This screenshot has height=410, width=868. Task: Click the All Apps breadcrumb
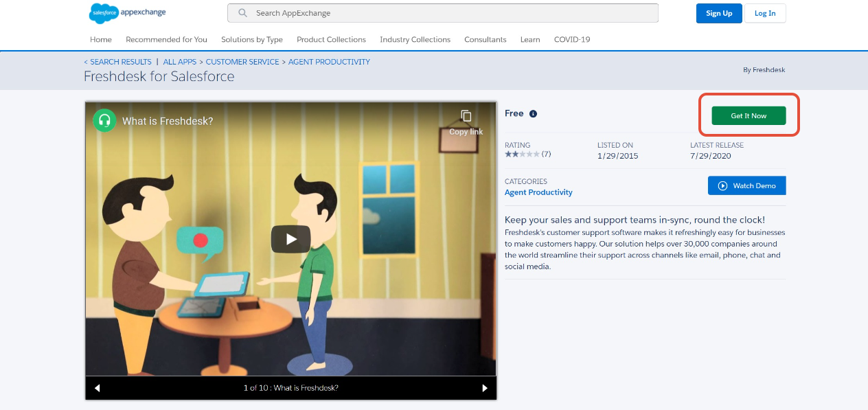(x=179, y=62)
